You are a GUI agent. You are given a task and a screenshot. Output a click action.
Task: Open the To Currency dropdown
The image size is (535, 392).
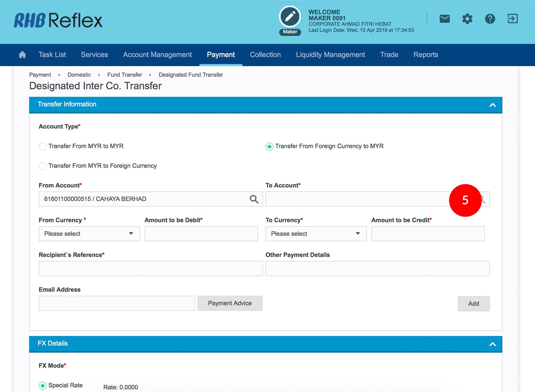pos(316,234)
